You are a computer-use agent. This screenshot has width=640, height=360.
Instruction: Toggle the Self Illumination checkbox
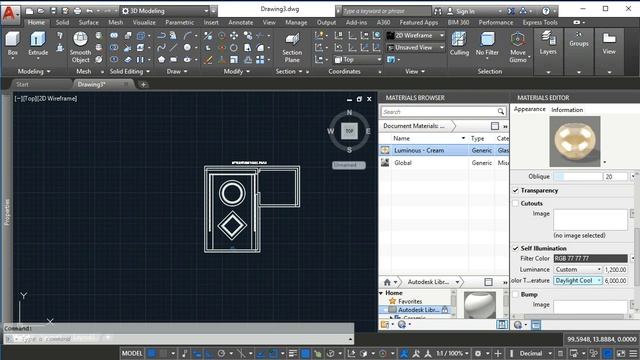click(x=516, y=248)
